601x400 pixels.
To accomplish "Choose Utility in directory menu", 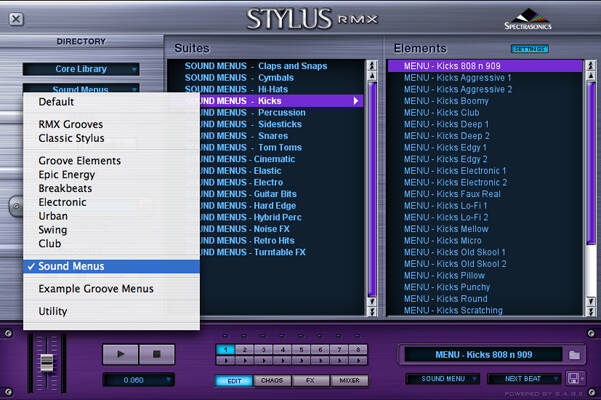I will 112,311.
